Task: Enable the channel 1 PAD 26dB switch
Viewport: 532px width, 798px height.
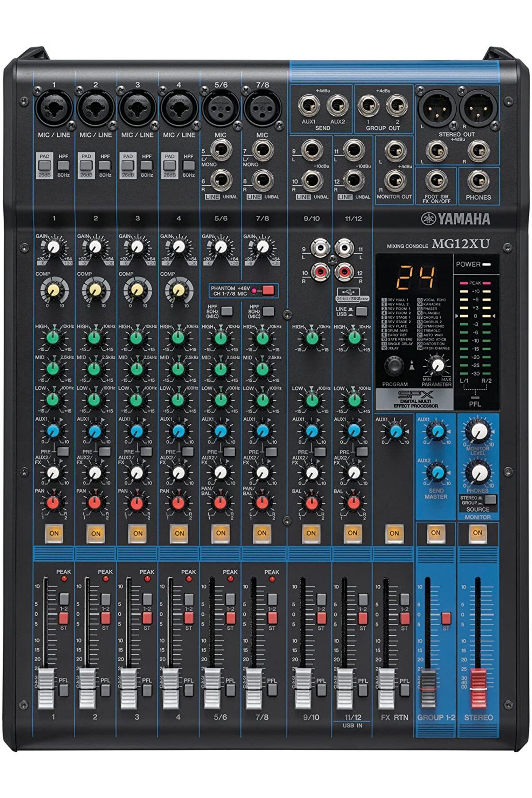Action: (x=45, y=166)
